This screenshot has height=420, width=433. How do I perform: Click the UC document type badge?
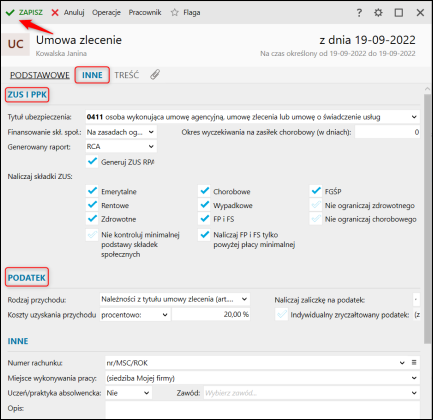tap(16, 44)
